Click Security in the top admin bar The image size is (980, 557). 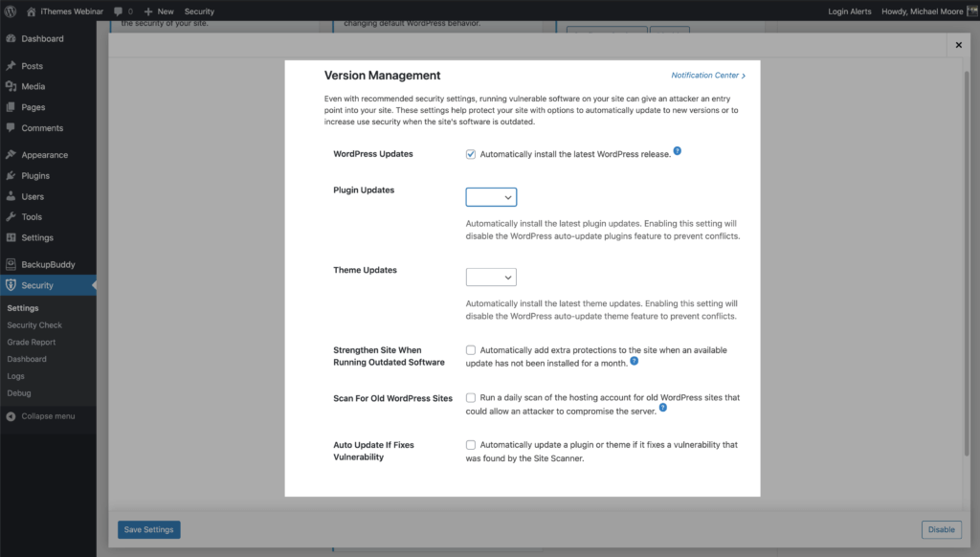[199, 11]
